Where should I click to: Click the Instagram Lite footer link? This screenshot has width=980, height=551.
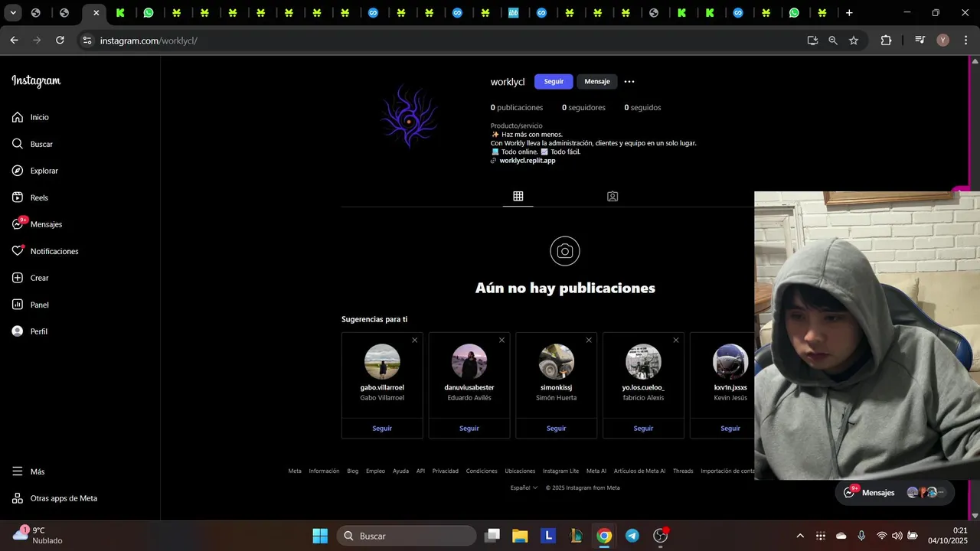point(560,471)
